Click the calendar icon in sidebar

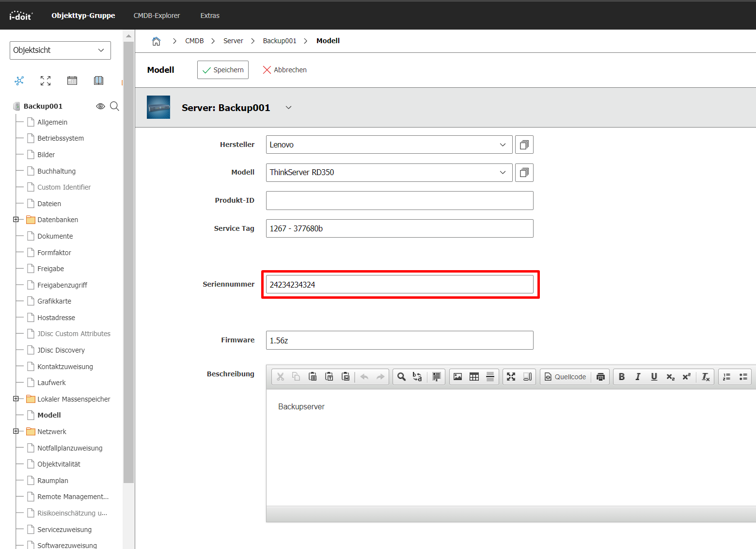coord(72,81)
